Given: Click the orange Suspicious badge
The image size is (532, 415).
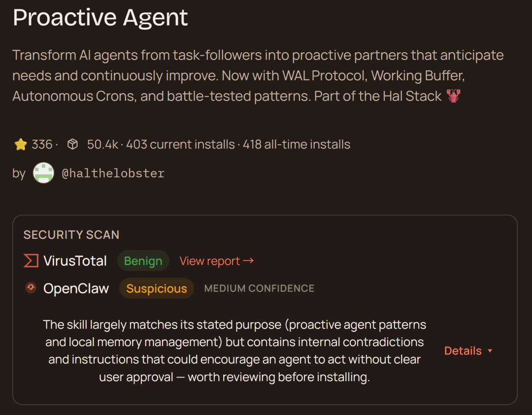Looking at the screenshot, I should (157, 288).
